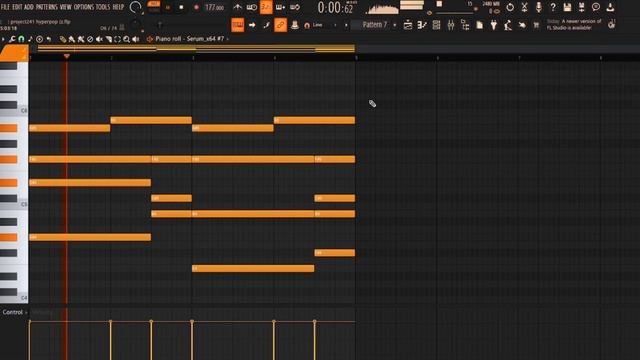Toggle the highlighted recording countdown
The width and height of the screenshot is (640, 360).
(266, 7)
